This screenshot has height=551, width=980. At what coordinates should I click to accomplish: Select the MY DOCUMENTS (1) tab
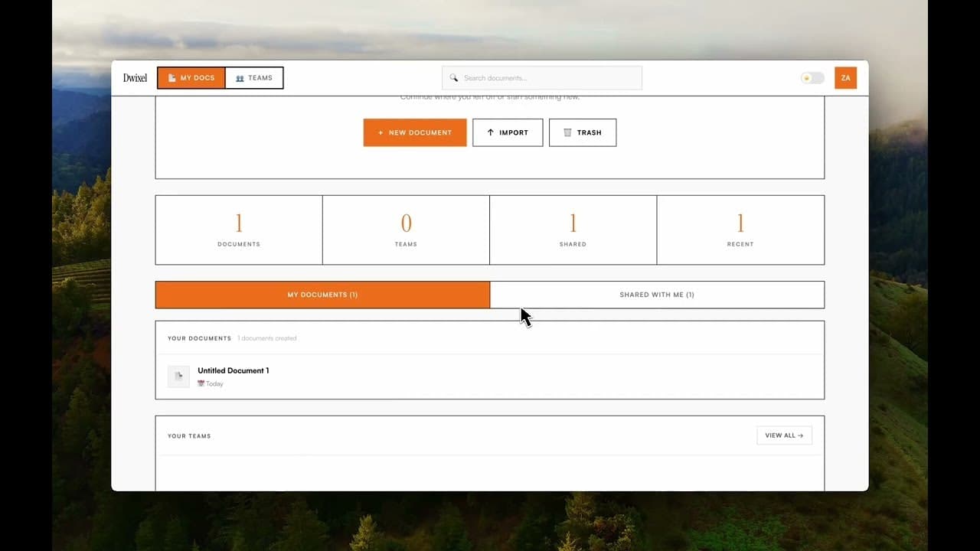pos(322,294)
